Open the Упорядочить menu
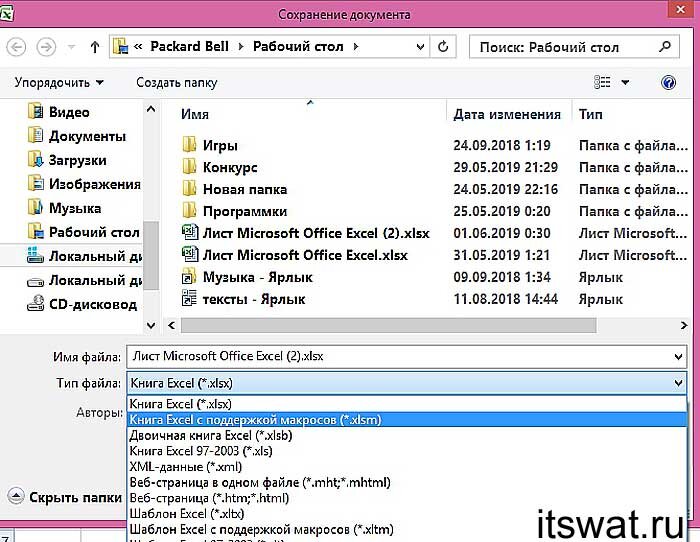The image size is (700, 542). 58,83
